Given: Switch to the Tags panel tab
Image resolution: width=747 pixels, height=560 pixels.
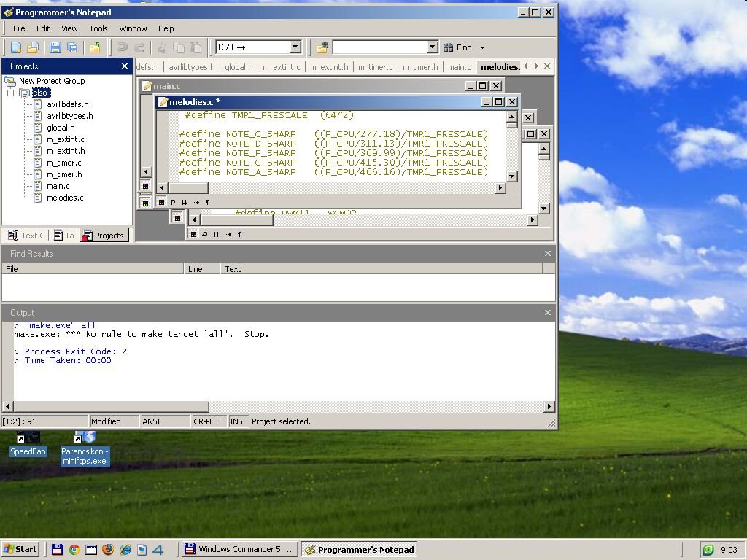Looking at the screenshot, I should tap(64, 236).
